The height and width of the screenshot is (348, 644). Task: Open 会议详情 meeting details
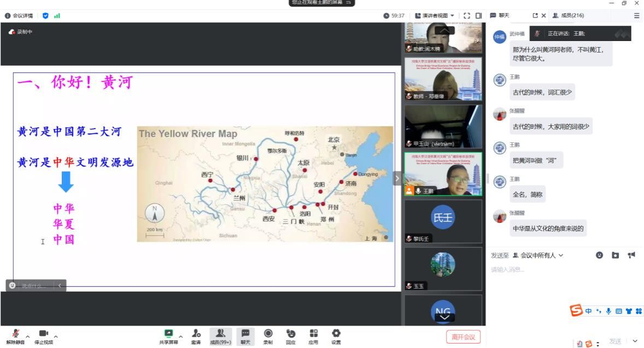coord(19,16)
